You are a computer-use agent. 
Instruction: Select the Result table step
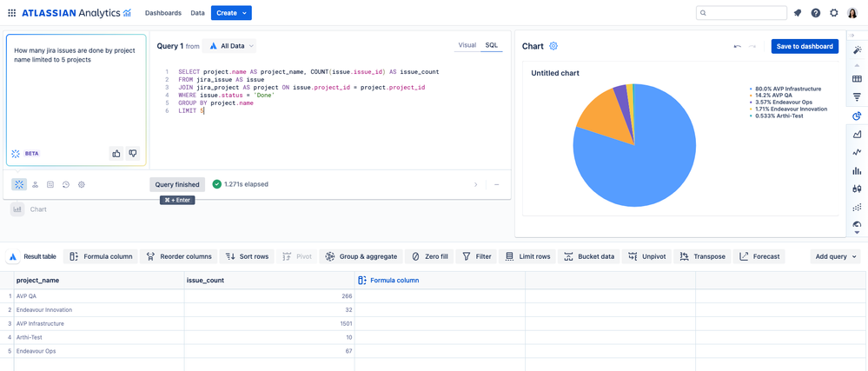click(31, 256)
